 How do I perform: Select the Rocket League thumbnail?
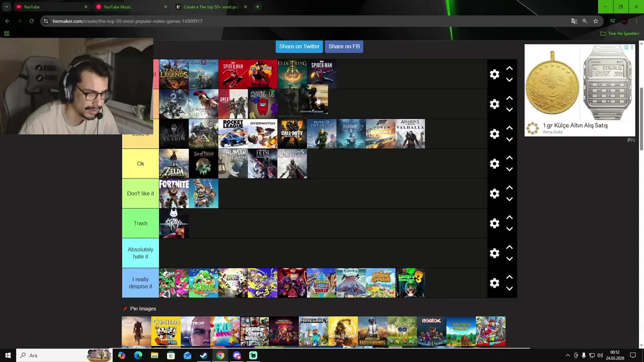tap(233, 134)
